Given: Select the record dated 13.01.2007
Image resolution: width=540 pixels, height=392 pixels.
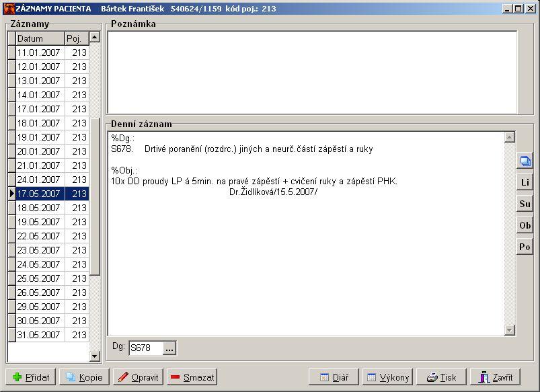Looking at the screenshot, I should click(52, 81).
